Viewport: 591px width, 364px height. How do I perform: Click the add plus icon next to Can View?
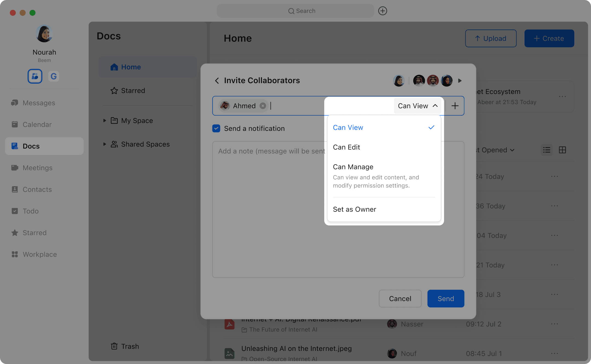pos(455,106)
